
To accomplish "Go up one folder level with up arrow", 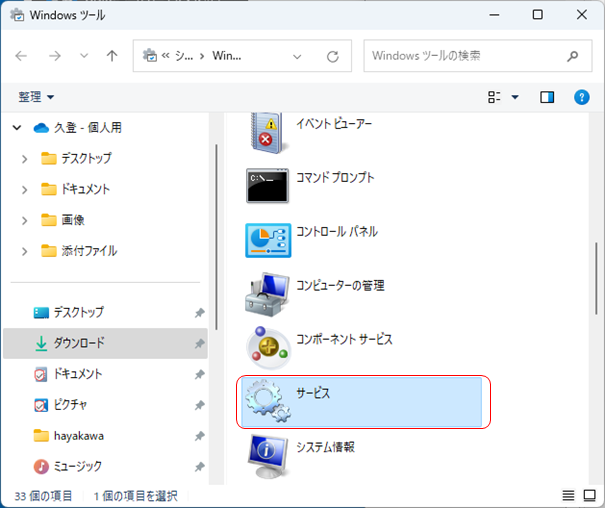I will click(x=113, y=56).
